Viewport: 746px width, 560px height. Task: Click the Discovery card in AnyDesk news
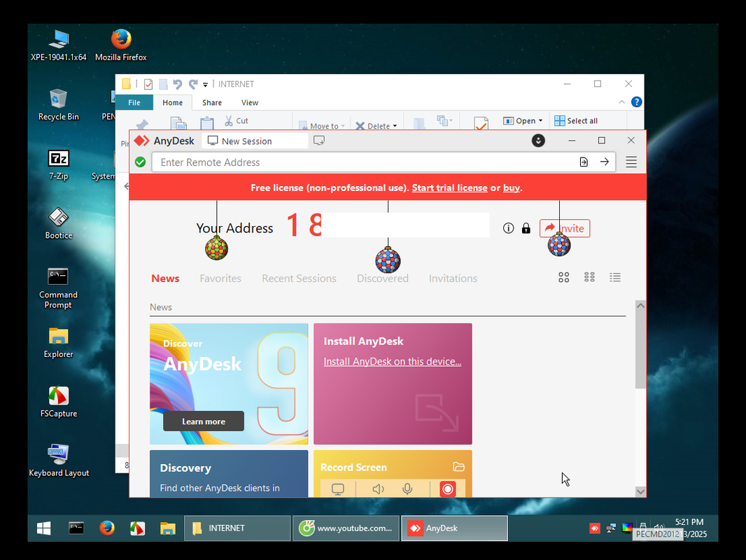(229, 474)
